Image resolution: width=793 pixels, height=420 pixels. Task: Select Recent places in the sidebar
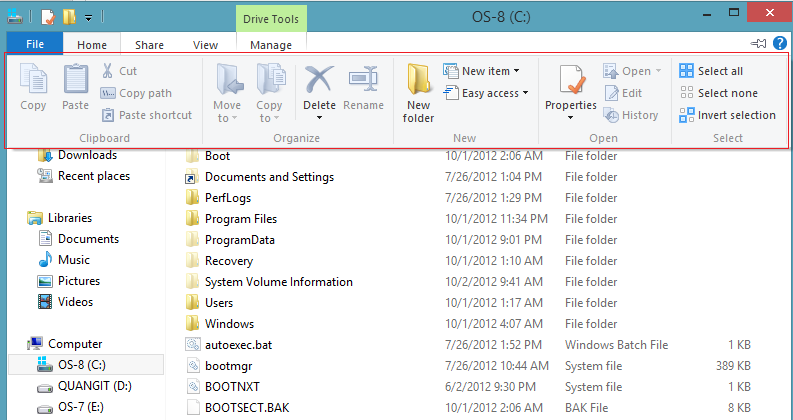83,176
